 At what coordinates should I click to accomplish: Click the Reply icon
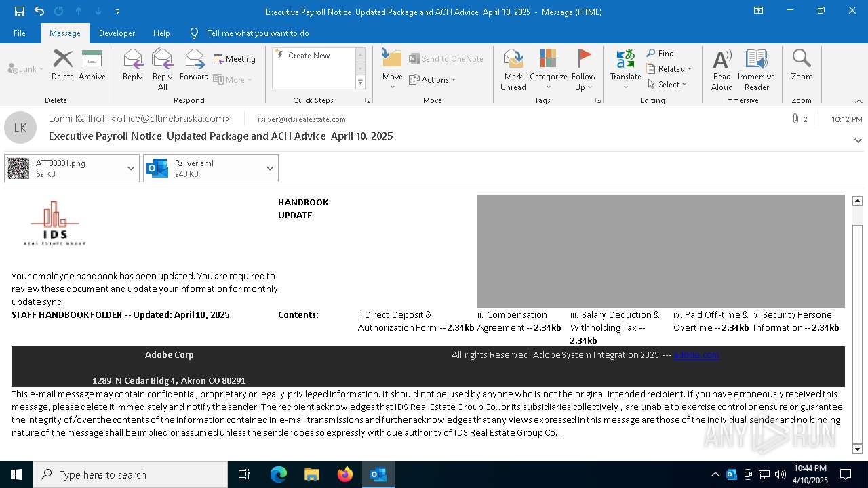pyautogui.click(x=133, y=65)
